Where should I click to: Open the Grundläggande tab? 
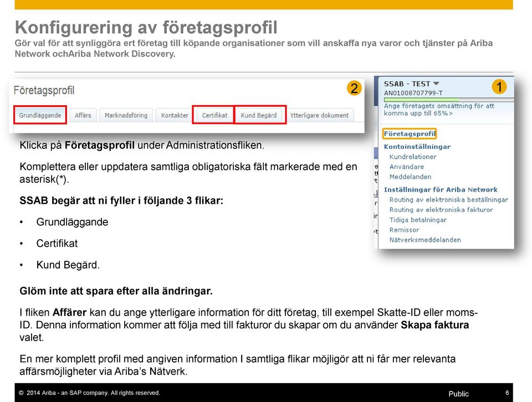40,115
